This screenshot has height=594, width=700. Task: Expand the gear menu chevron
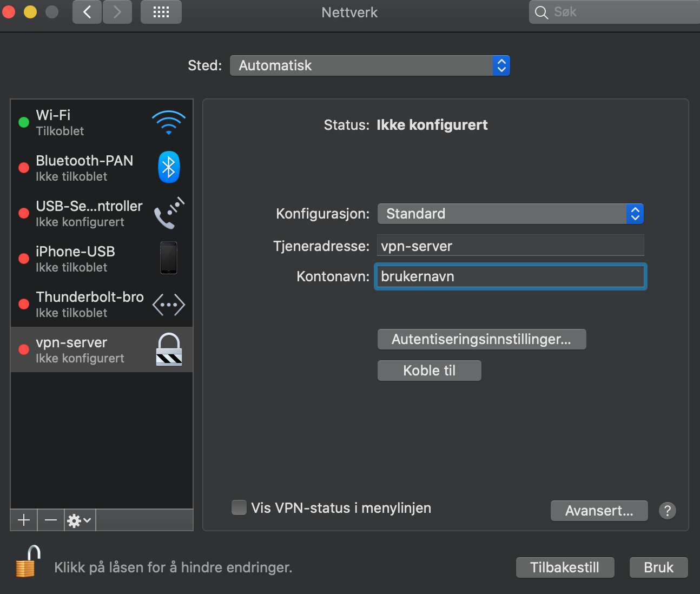(87, 520)
